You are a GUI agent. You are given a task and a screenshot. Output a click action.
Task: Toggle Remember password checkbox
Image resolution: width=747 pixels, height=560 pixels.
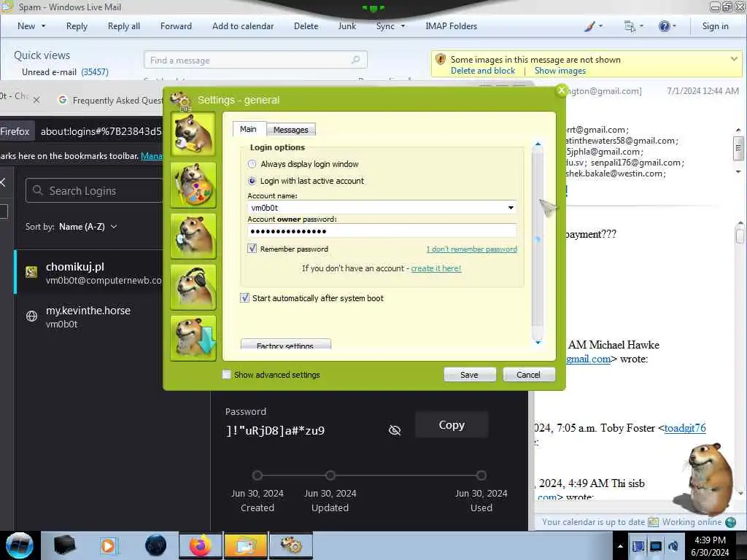point(252,249)
